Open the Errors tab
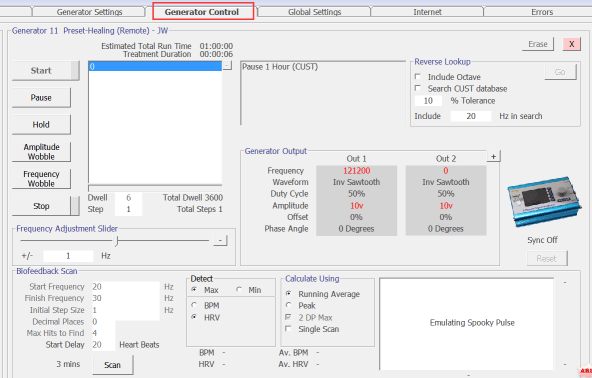This screenshot has width=592, height=378. [542, 12]
